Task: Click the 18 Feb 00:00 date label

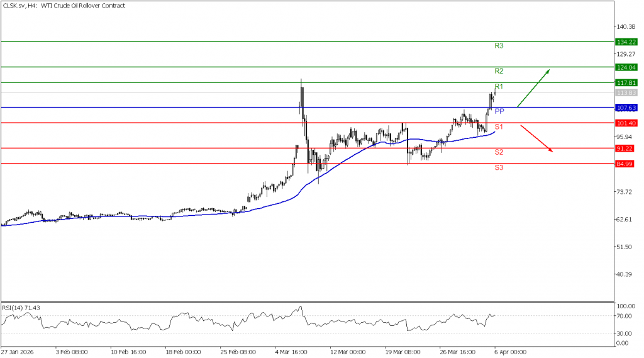Action: coord(183,352)
